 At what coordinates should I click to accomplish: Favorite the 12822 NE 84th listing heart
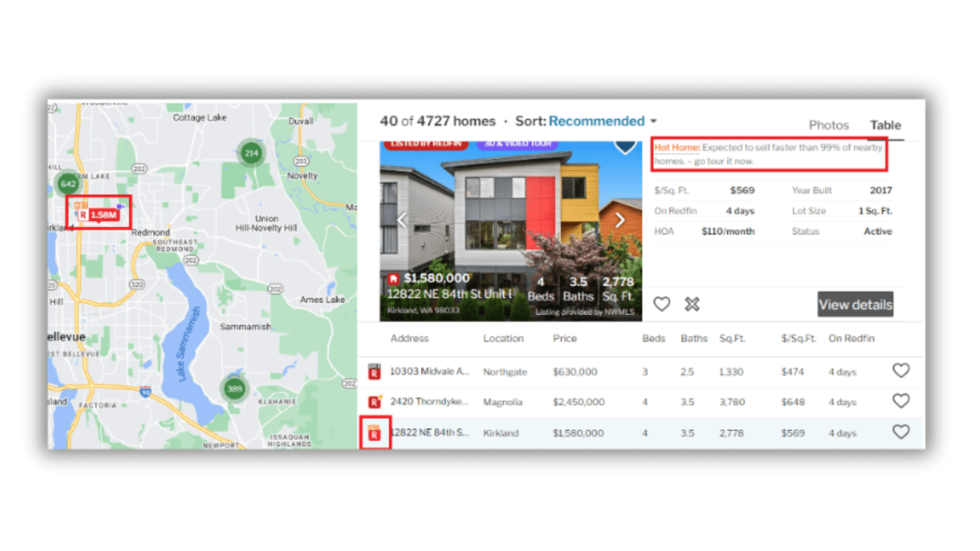pos(901,432)
